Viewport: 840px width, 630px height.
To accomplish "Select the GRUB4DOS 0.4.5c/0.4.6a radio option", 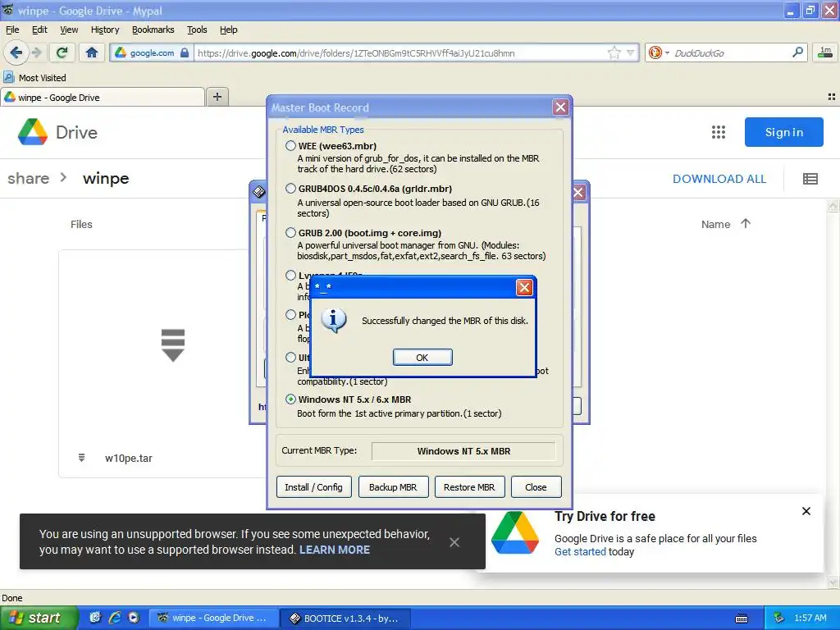I will click(290, 189).
